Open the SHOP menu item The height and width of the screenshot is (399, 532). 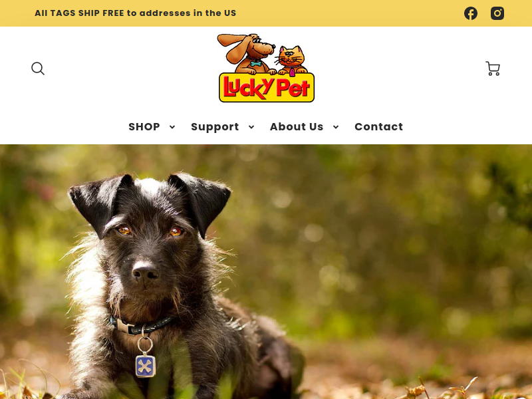tap(144, 126)
